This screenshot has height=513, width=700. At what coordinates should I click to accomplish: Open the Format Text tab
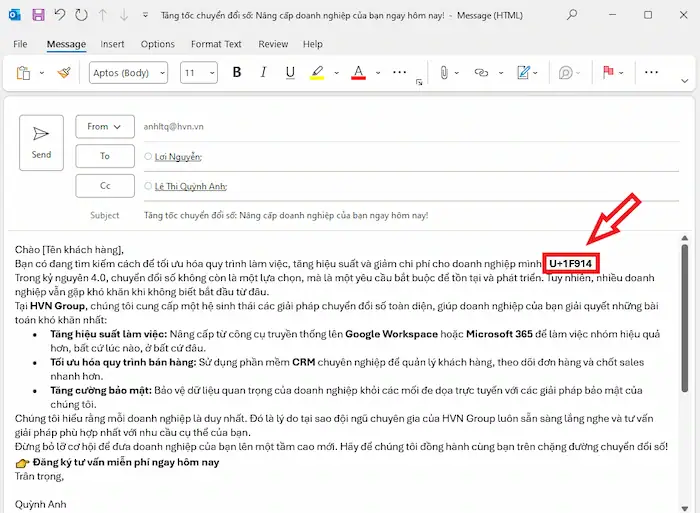coord(216,45)
